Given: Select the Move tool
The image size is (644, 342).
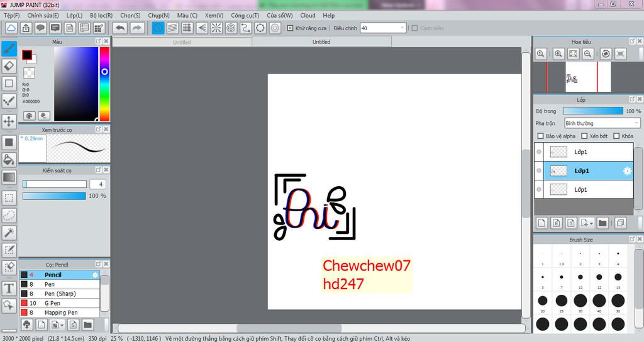Looking at the screenshot, I should pyautogui.click(x=9, y=121).
